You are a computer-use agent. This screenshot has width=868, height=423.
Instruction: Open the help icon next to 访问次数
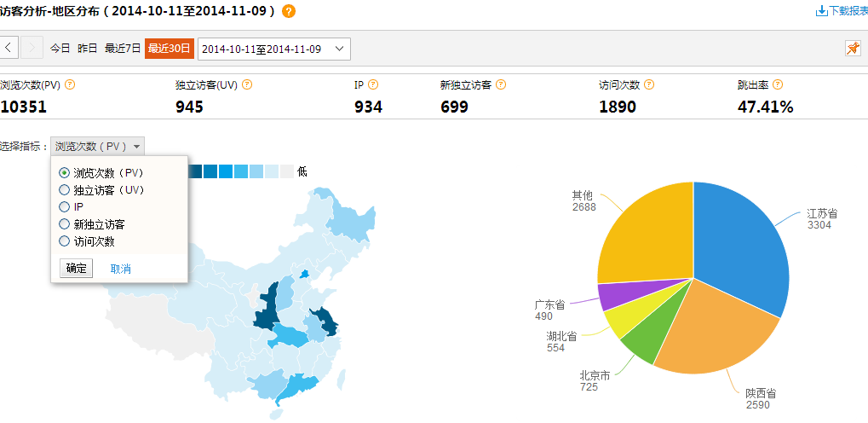pos(649,84)
